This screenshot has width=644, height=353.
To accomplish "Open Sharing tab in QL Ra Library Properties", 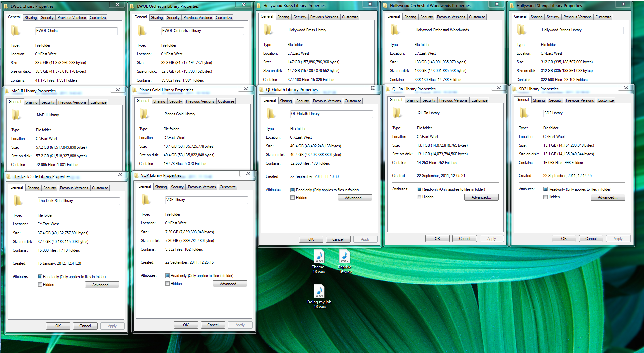I will tap(413, 100).
